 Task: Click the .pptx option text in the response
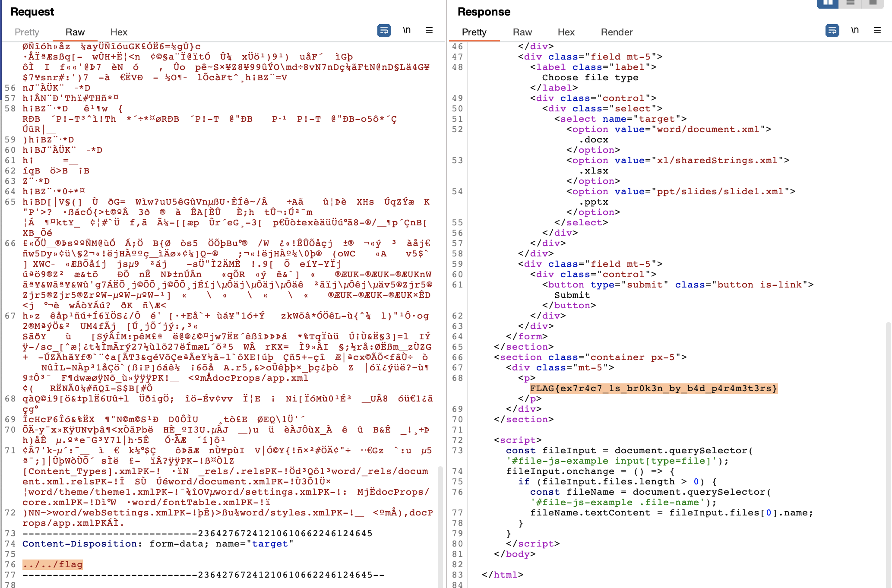pyautogui.click(x=594, y=202)
